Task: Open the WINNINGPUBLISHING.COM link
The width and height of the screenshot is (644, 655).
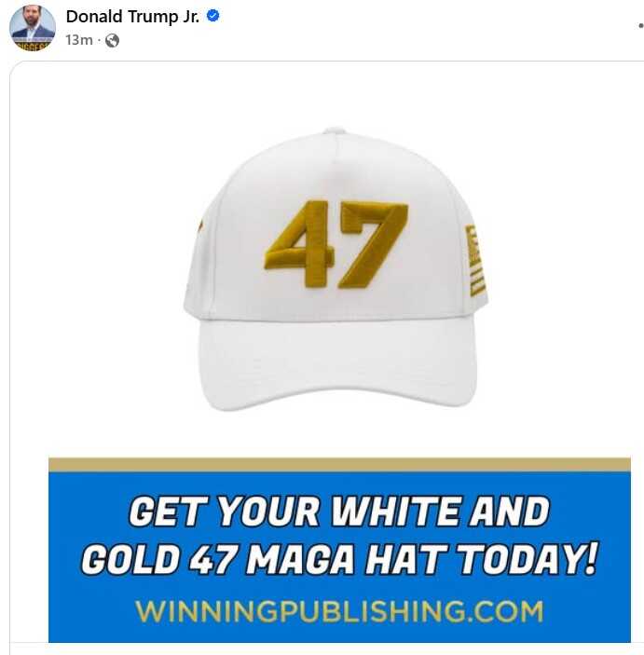Action: [339, 611]
